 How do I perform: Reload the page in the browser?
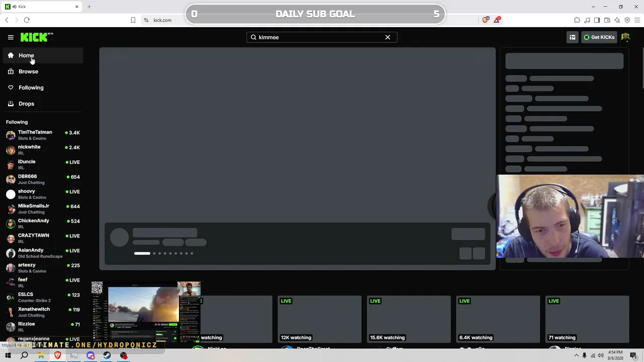pos(27,20)
